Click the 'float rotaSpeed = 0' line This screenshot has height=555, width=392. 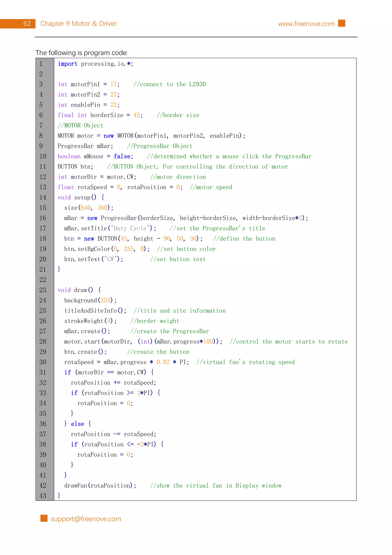coord(120,187)
